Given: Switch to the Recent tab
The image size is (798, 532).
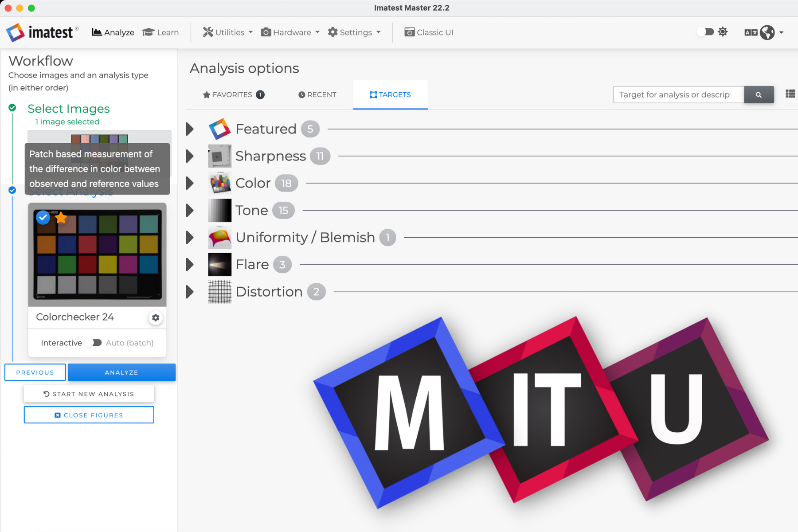Looking at the screenshot, I should click(x=317, y=94).
